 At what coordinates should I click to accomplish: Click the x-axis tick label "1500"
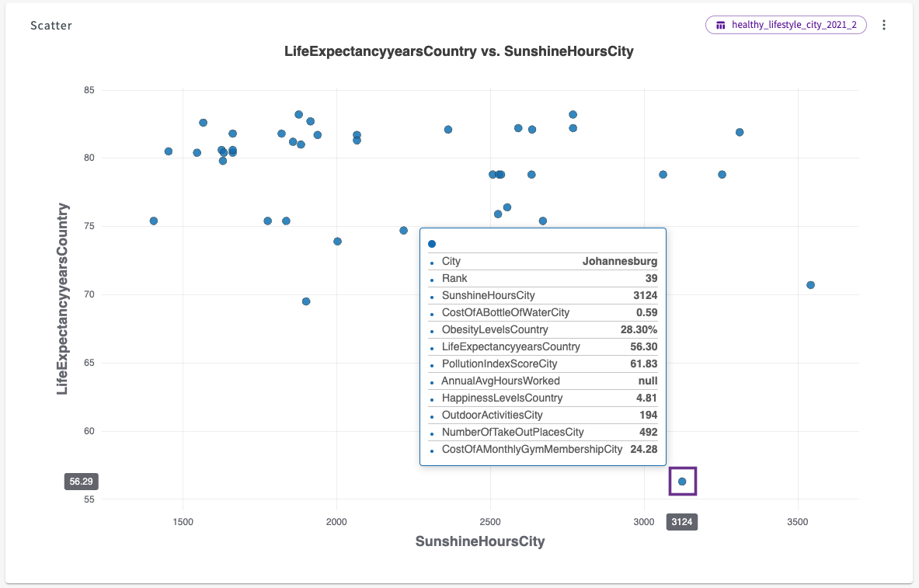(183, 522)
